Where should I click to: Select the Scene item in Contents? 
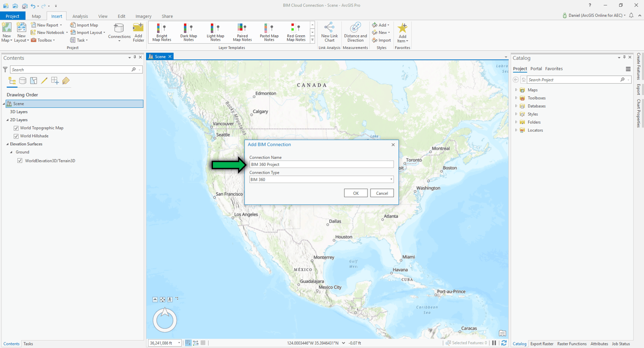[x=75, y=104]
